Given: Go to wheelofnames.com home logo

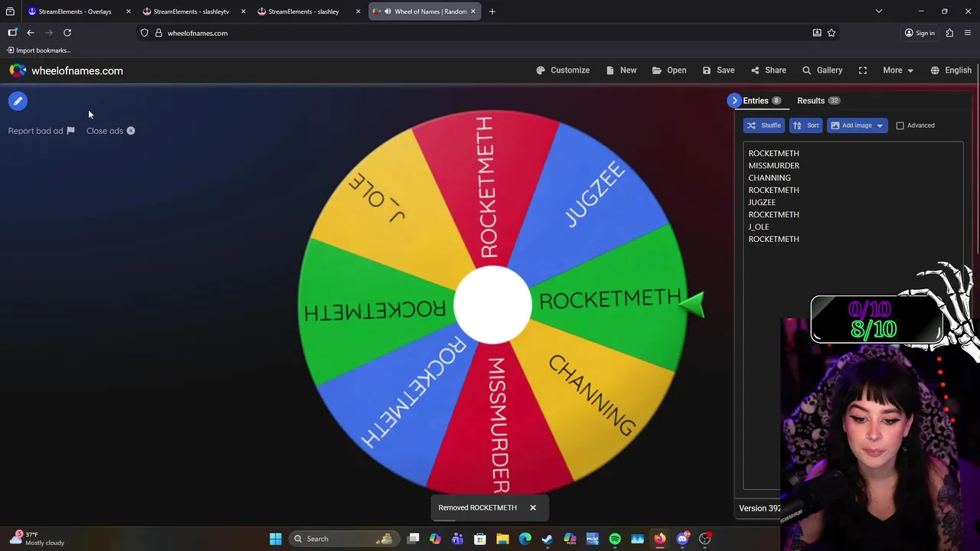Looking at the screenshot, I should (x=66, y=70).
